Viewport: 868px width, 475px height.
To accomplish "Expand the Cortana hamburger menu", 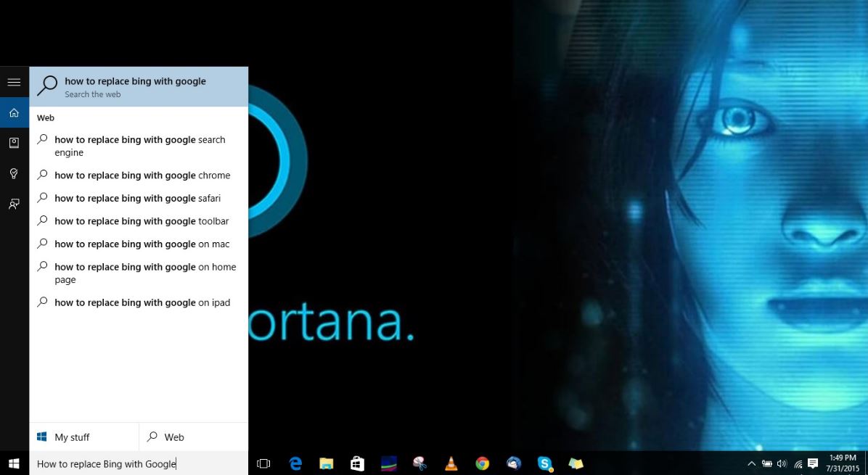I will 14,82.
